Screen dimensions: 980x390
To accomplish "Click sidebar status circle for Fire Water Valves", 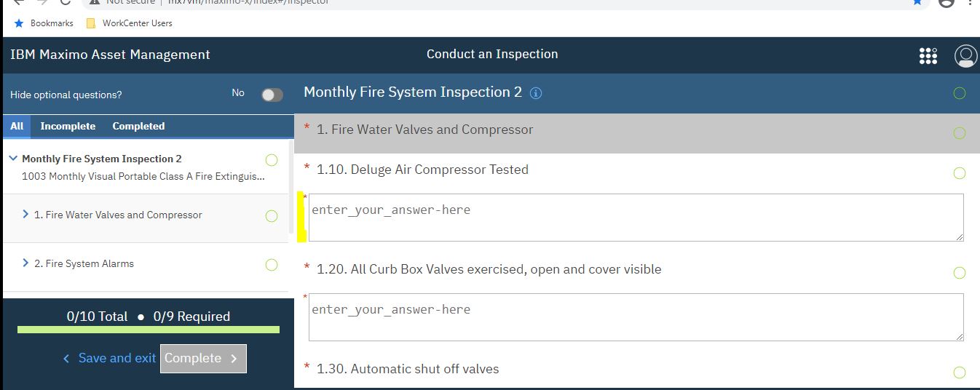I will [272, 216].
